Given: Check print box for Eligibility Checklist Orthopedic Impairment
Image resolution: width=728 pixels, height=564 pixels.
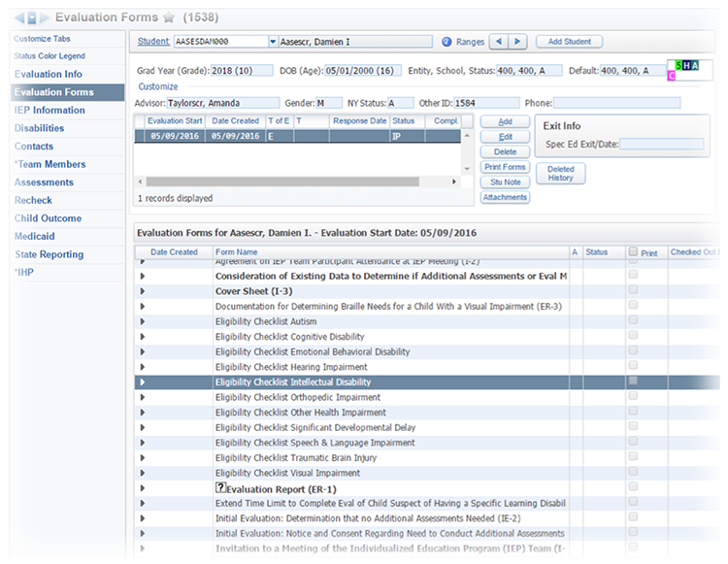Looking at the screenshot, I should coord(633,396).
